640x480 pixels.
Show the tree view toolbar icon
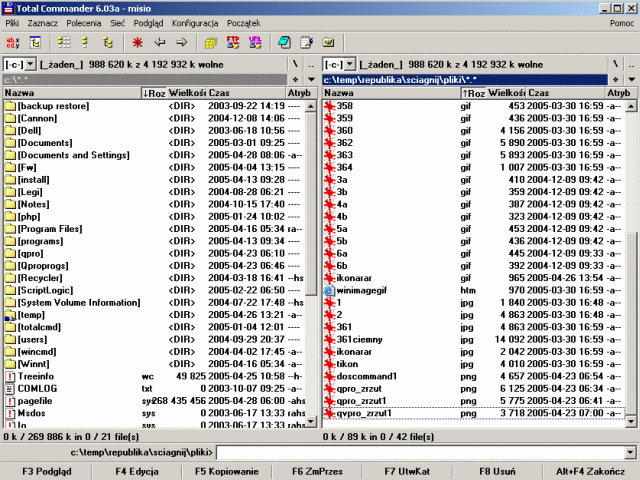(x=107, y=42)
